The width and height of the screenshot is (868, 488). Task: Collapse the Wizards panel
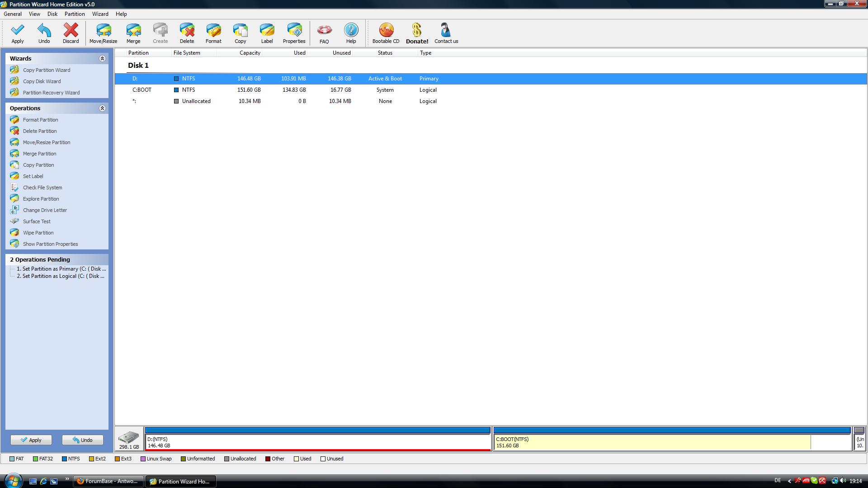102,59
